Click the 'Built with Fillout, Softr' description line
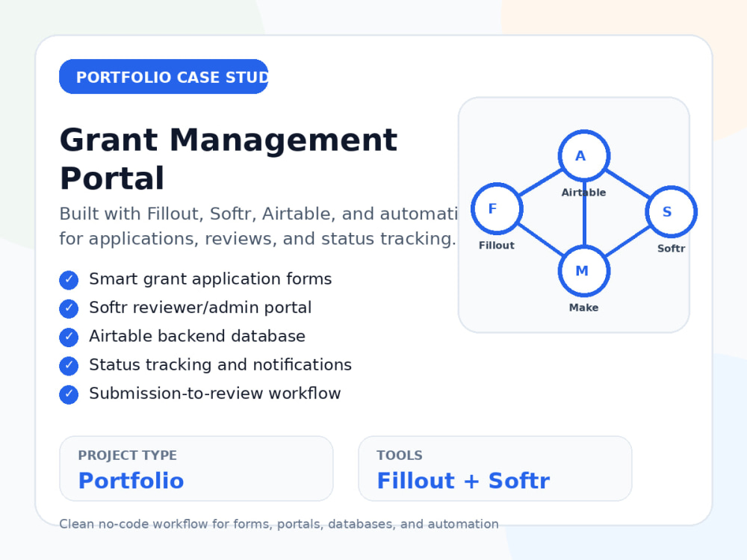Screen dimensions: 747x560 pyautogui.click(x=258, y=214)
